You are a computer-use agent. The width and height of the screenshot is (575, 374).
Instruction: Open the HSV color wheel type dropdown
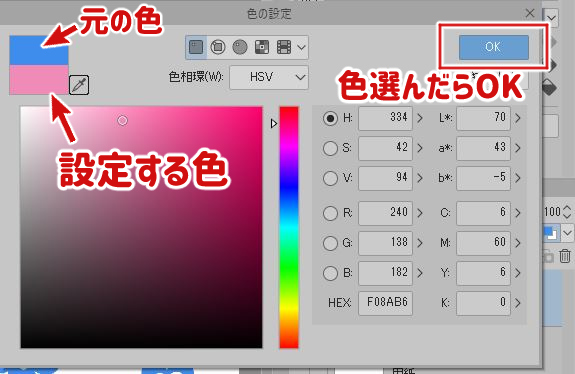(x=269, y=77)
